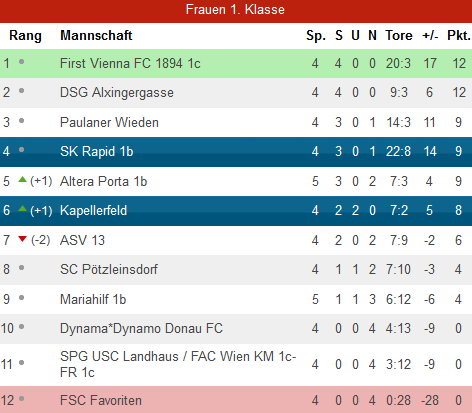The height and width of the screenshot is (413, 472).
Task: Open the DSG Alxingergasse team link
Action: 117,92
